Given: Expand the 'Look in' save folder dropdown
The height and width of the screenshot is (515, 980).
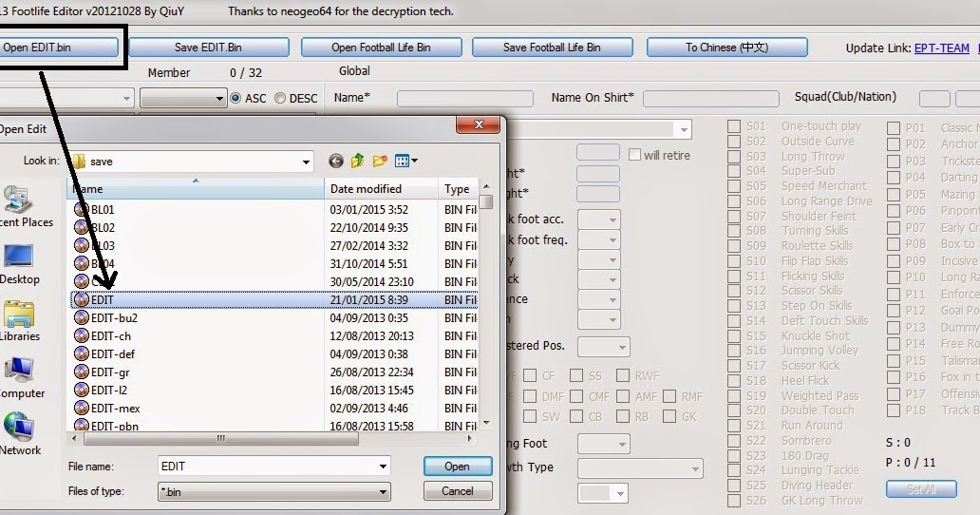Looking at the screenshot, I should point(306,162).
